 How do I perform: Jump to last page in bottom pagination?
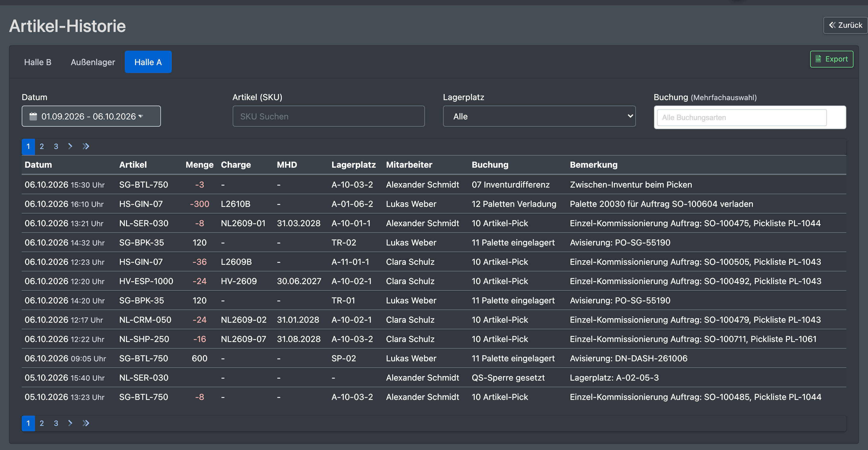[x=86, y=423]
